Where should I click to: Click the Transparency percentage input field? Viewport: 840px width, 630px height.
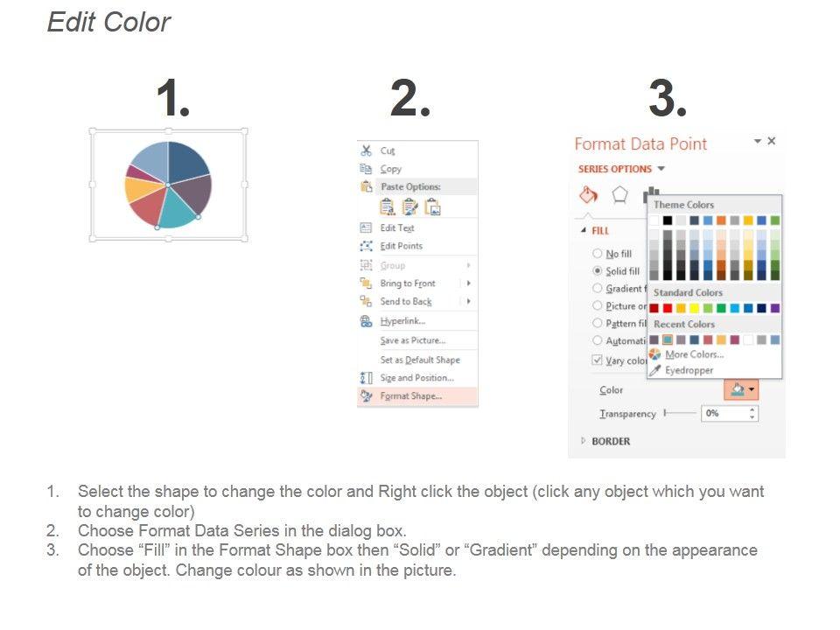click(724, 413)
